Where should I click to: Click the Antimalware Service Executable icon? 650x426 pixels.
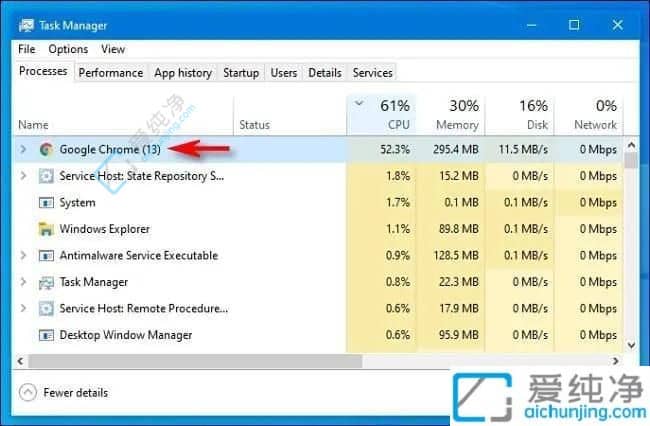[x=46, y=256]
